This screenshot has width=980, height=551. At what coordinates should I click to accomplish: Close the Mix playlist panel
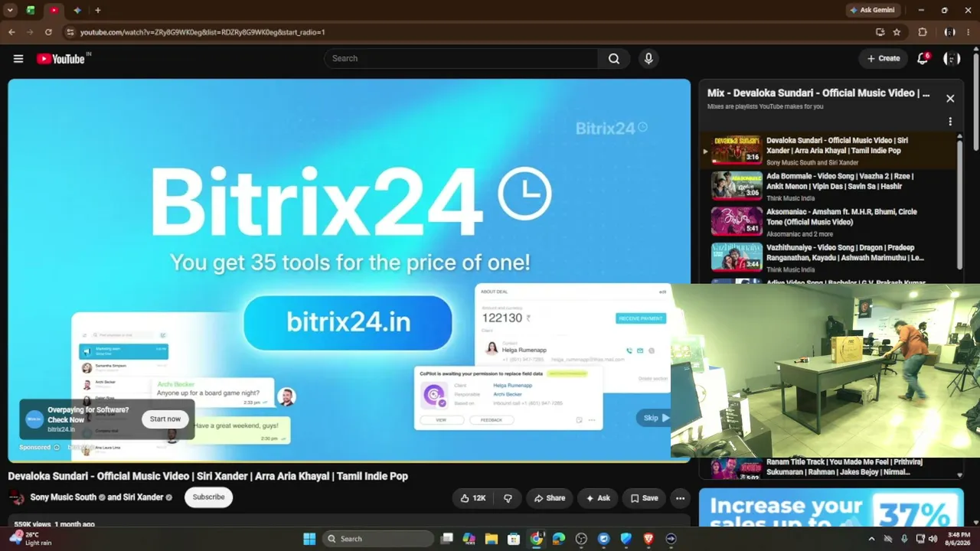(x=950, y=99)
